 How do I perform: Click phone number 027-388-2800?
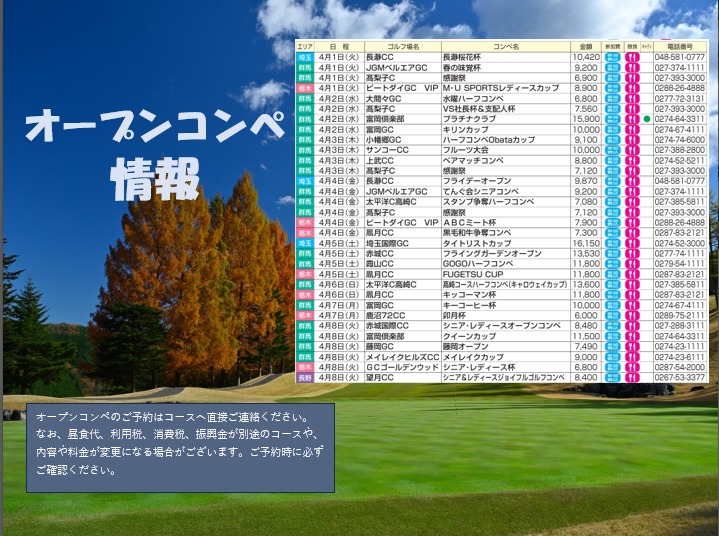coord(680,150)
